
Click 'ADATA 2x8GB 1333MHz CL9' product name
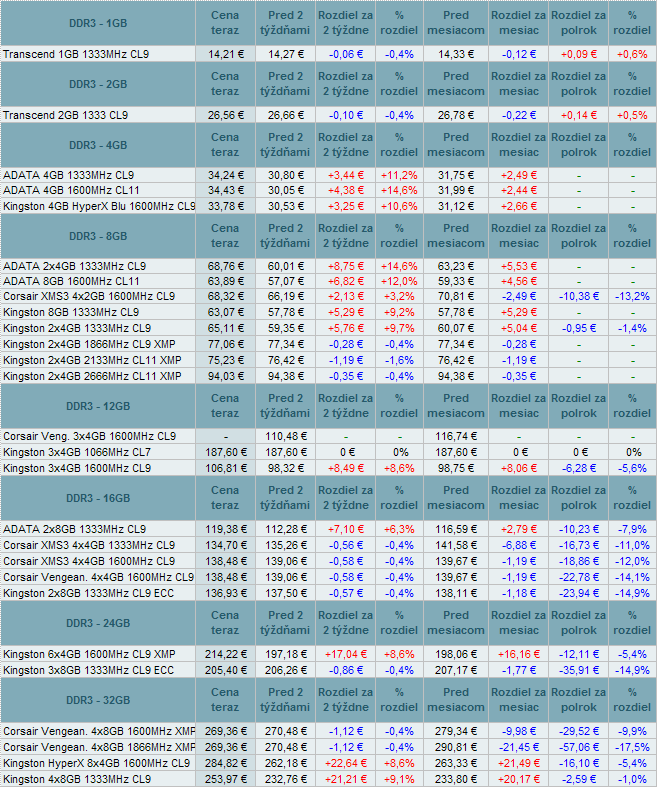(x=74, y=529)
